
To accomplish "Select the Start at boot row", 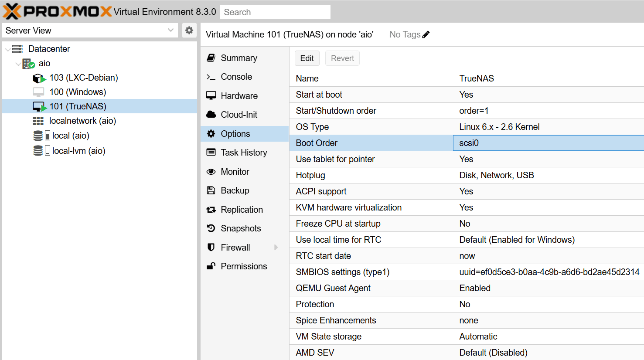I will point(467,95).
